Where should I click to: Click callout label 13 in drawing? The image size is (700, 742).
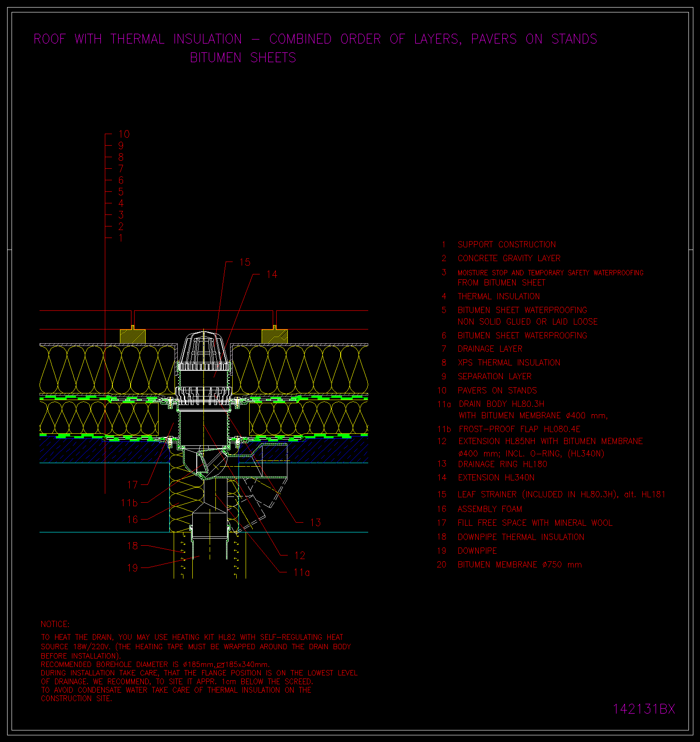(315, 523)
